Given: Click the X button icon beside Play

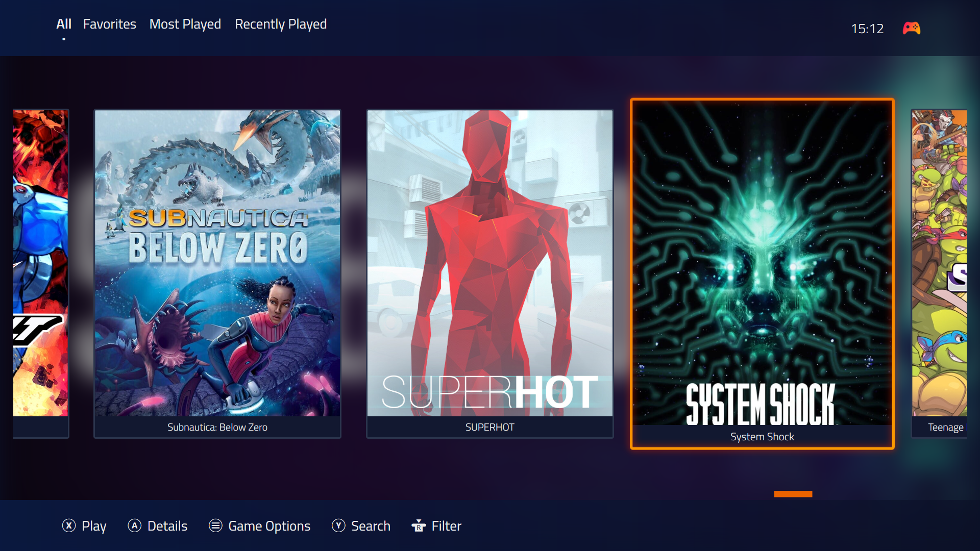Looking at the screenshot, I should pyautogui.click(x=69, y=525).
